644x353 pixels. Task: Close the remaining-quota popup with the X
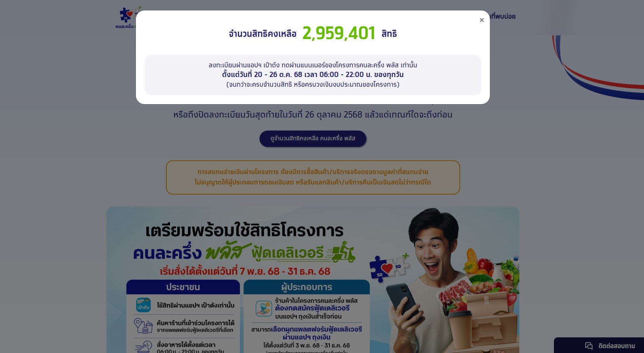point(482,20)
